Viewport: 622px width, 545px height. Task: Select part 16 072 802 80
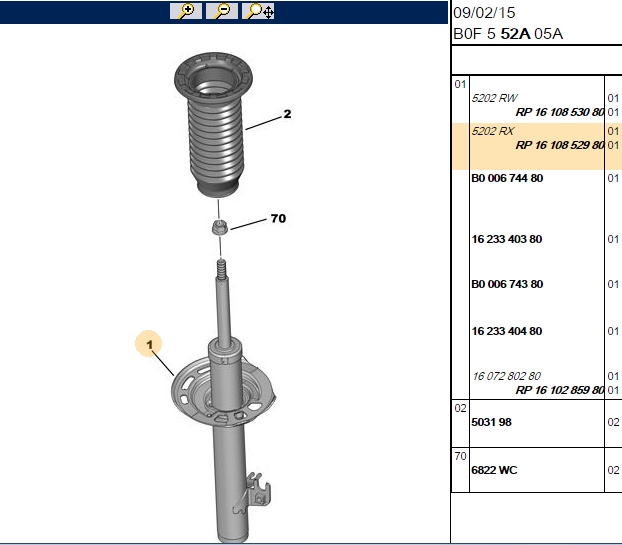(507, 376)
